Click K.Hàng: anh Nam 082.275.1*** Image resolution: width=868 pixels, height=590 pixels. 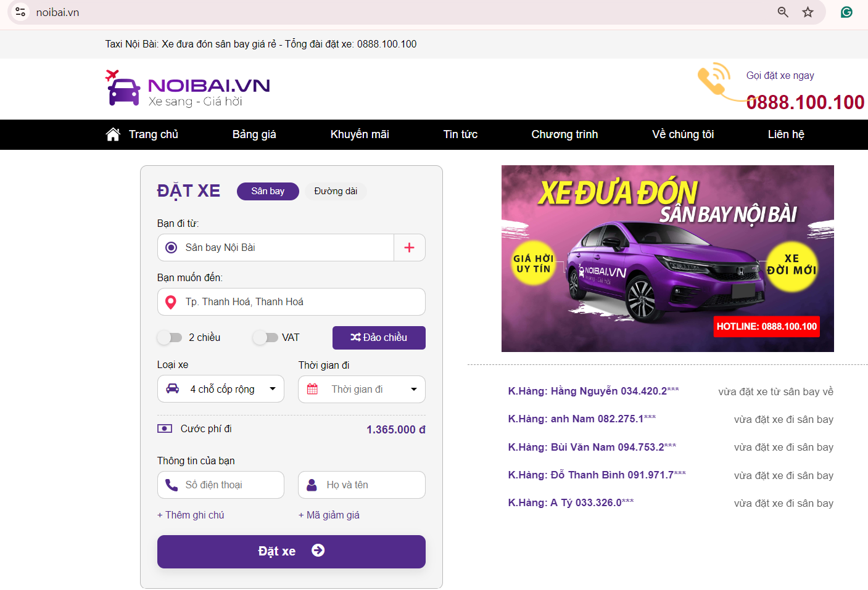[x=582, y=419]
